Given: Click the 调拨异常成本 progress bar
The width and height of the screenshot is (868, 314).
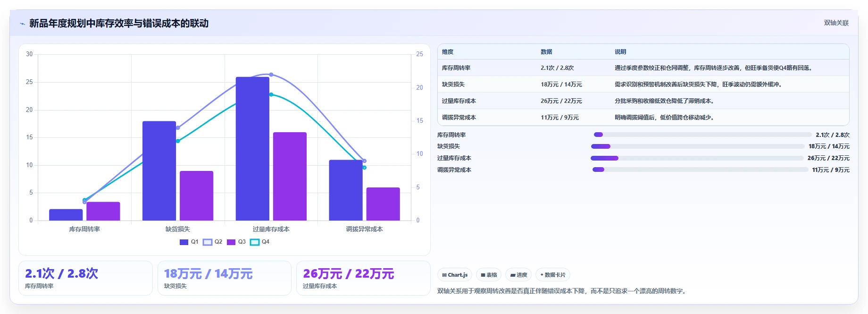Looking at the screenshot, I should click(700, 170).
